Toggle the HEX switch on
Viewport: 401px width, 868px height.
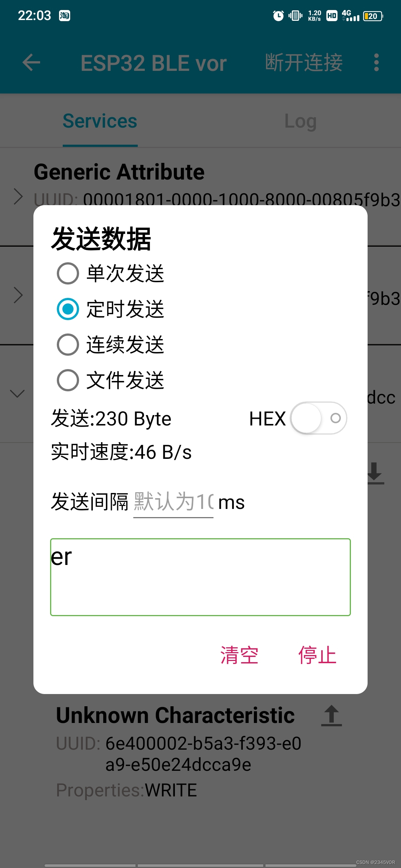tap(319, 418)
